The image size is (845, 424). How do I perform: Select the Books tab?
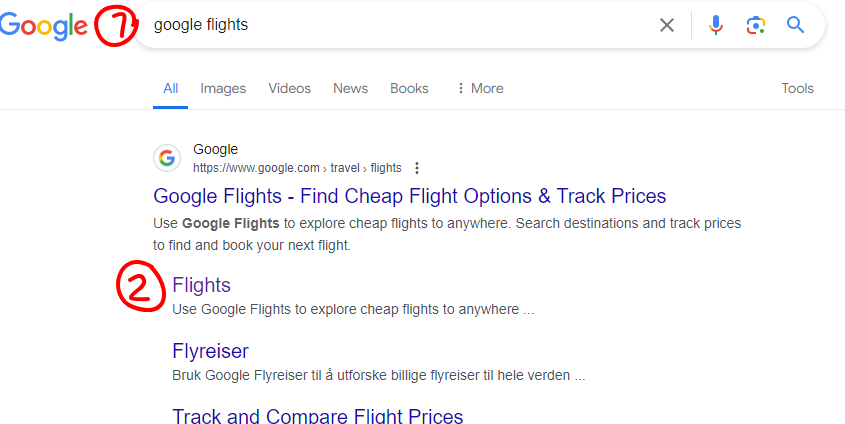409,88
